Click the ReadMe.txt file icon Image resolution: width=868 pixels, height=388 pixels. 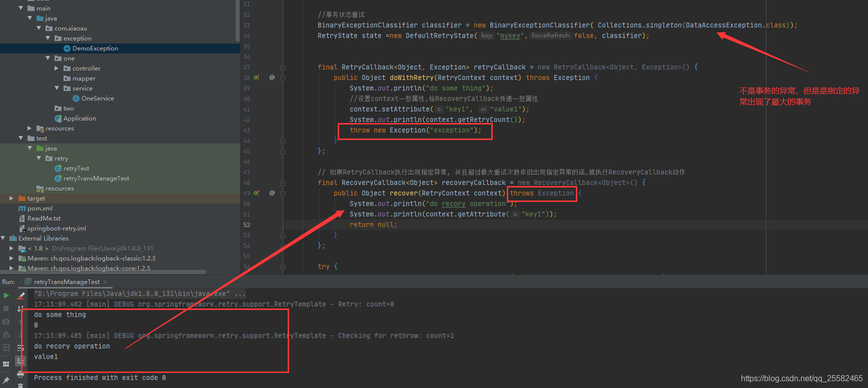22,218
